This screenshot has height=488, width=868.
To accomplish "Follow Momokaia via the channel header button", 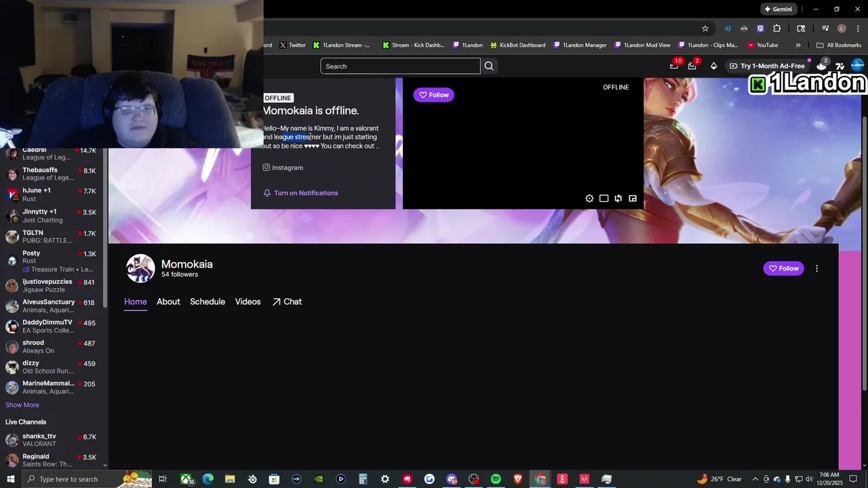I will tap(784, 268).
